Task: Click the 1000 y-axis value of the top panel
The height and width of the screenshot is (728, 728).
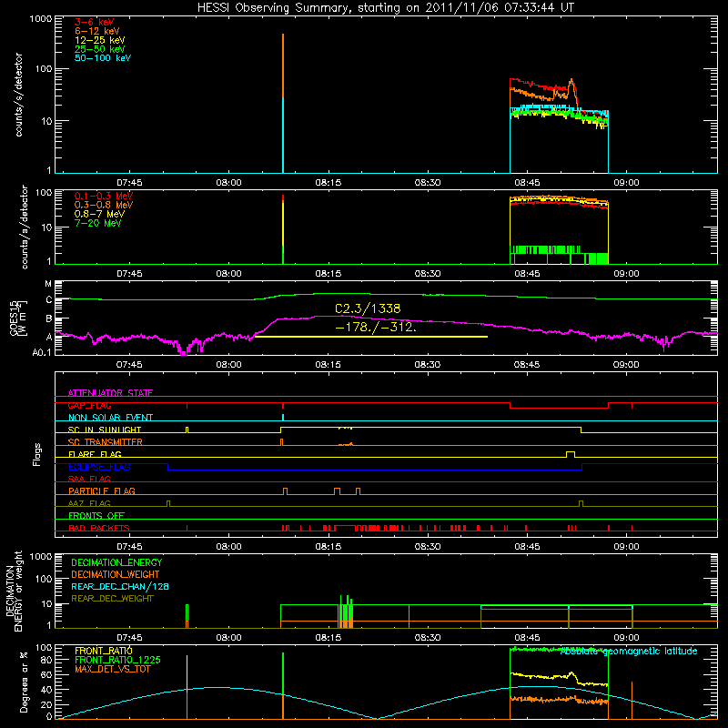Action: tap(41, 19)
